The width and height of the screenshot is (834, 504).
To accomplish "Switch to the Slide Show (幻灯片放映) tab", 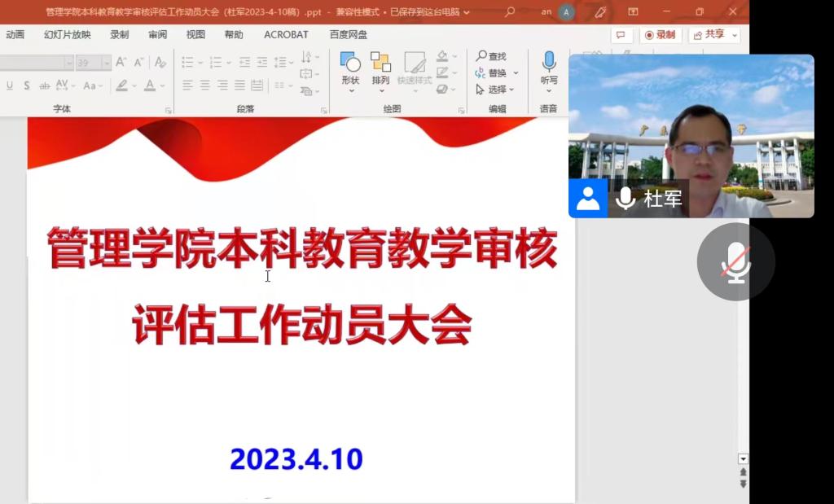I will click(x=68, y=35).
